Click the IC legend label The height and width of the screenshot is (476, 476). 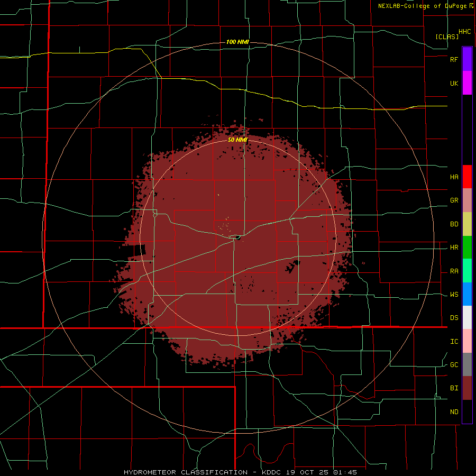coord(454,342)
